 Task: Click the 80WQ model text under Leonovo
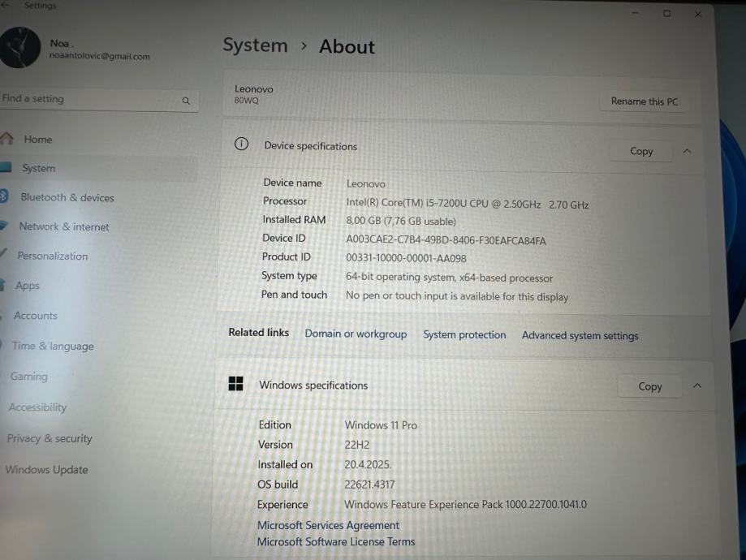point(246,101)
